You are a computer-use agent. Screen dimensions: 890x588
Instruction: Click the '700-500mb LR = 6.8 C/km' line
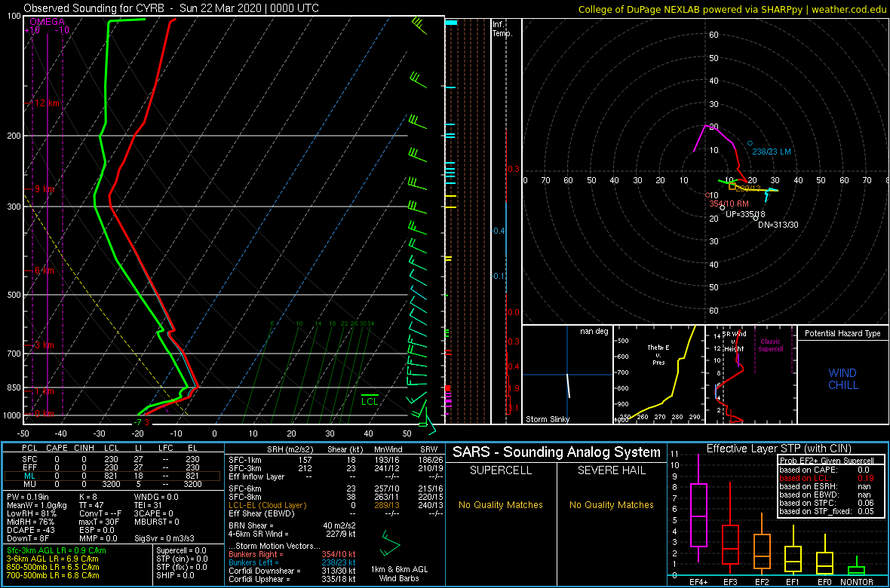(x=53, y=575)
